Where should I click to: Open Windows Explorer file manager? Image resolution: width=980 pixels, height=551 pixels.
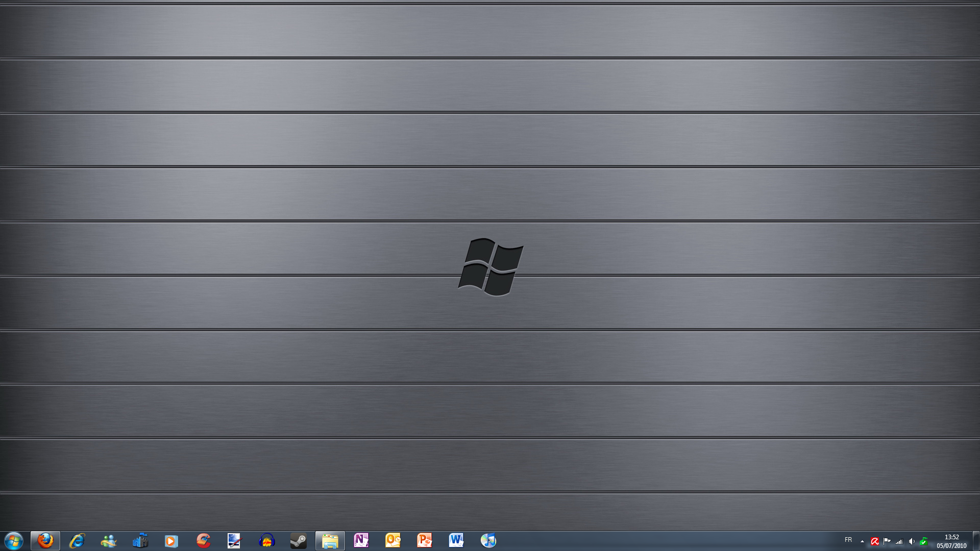[x=330, y=541]
